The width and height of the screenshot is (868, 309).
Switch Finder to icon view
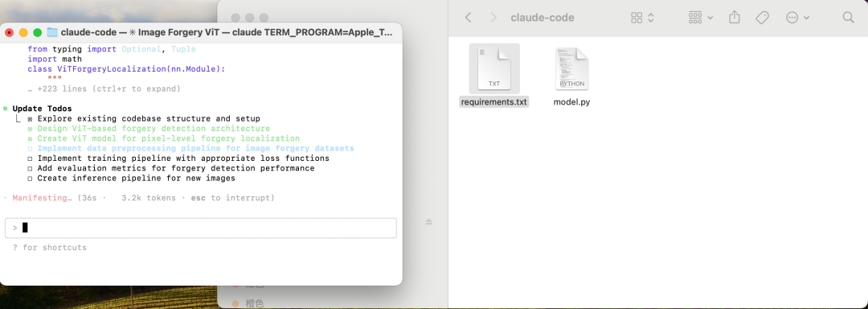643,18
